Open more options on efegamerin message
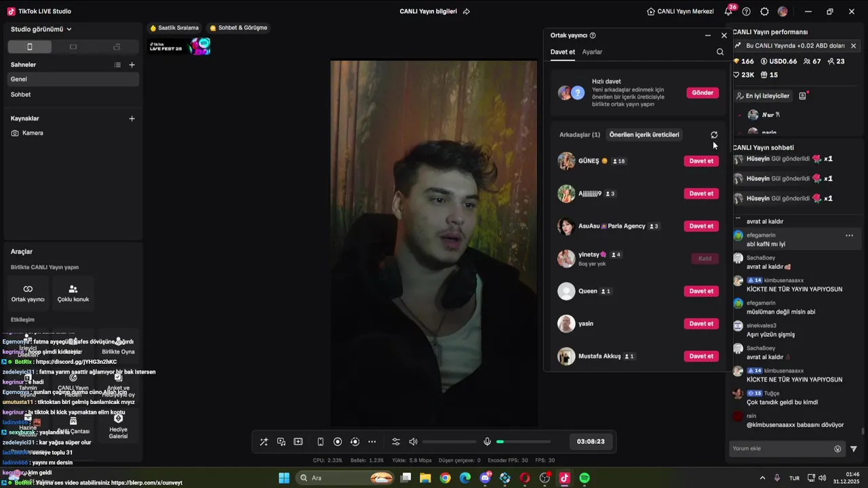 click(849, 236)
